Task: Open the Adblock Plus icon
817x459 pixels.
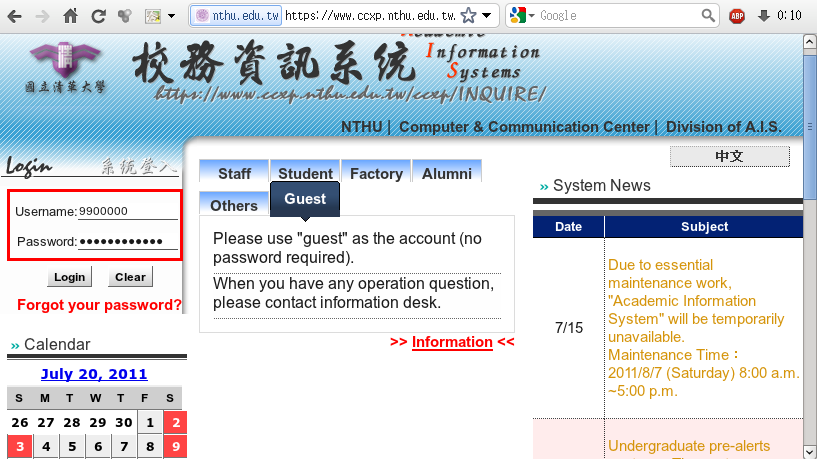Action: pos(737,16)
